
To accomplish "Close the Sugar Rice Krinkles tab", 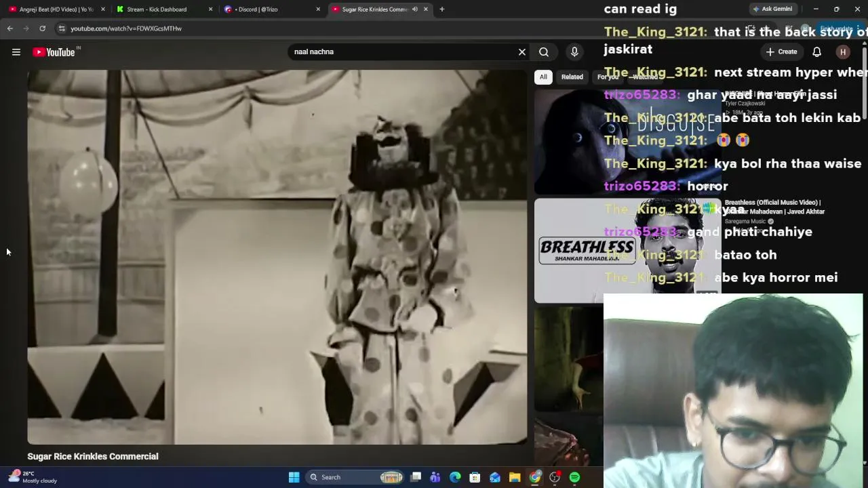I will tap(426, 9).
